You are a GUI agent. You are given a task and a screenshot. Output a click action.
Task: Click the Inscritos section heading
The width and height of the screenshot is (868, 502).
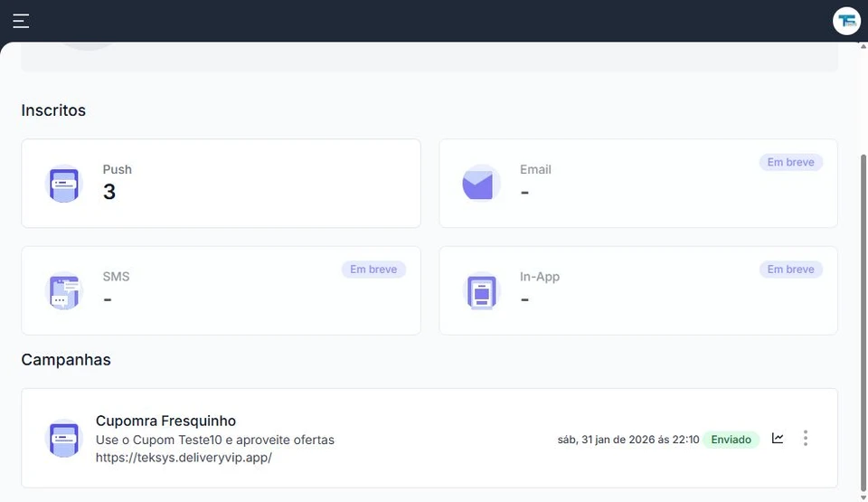coord(53,110)
